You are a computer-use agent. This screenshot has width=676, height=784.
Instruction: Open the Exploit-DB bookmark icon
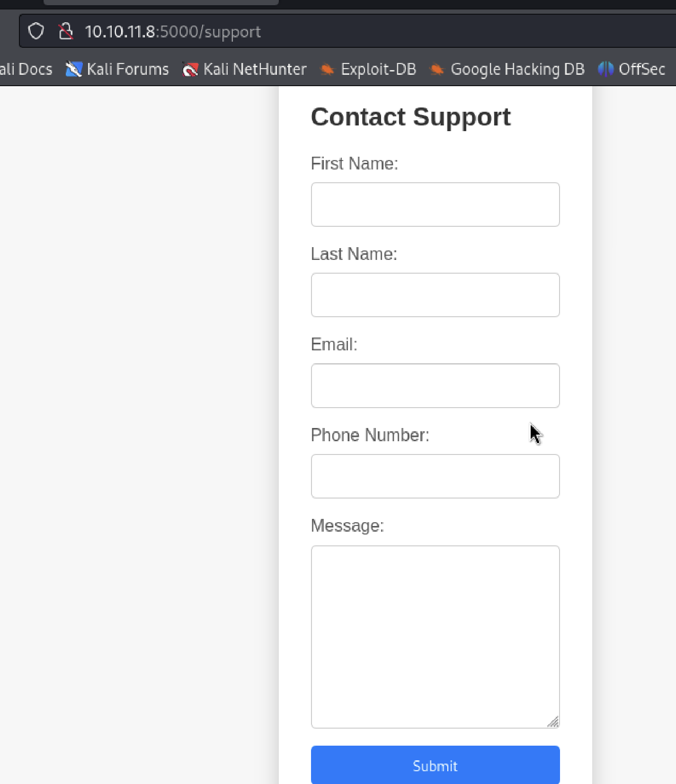click(x=327, y=69)
